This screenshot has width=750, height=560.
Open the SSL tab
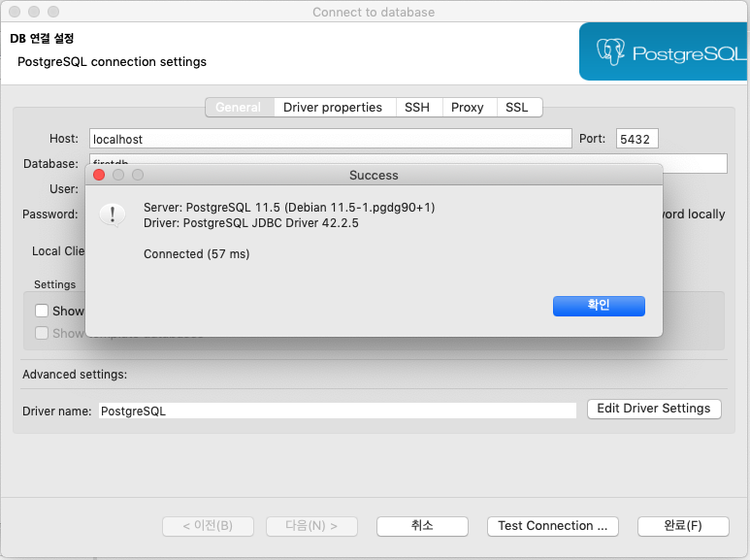point(517,107)
